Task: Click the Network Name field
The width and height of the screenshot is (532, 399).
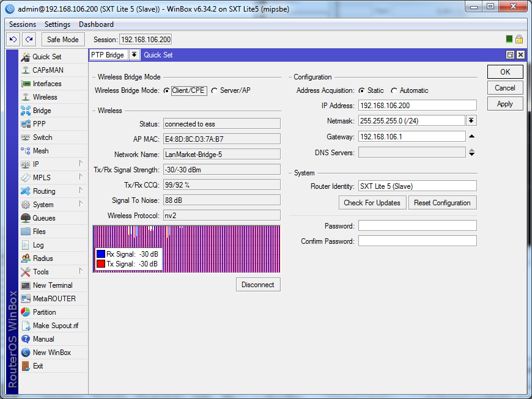Action: tap(222, 155)
